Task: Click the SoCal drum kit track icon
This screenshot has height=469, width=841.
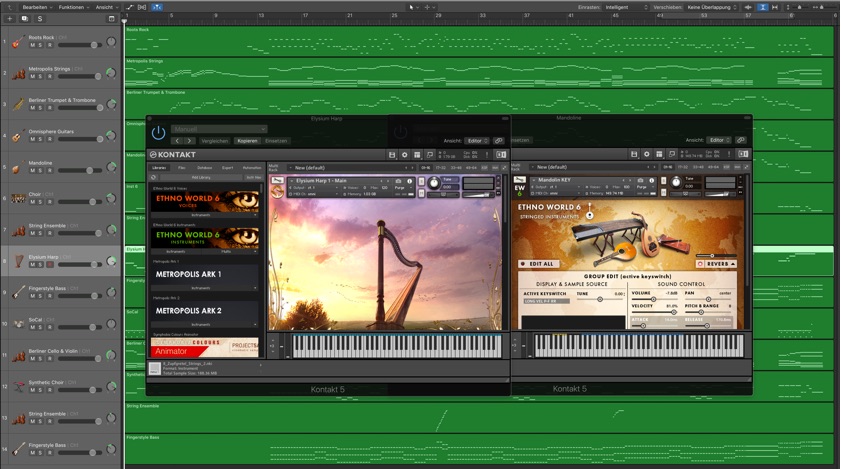Action: click(x=18, y=324)
